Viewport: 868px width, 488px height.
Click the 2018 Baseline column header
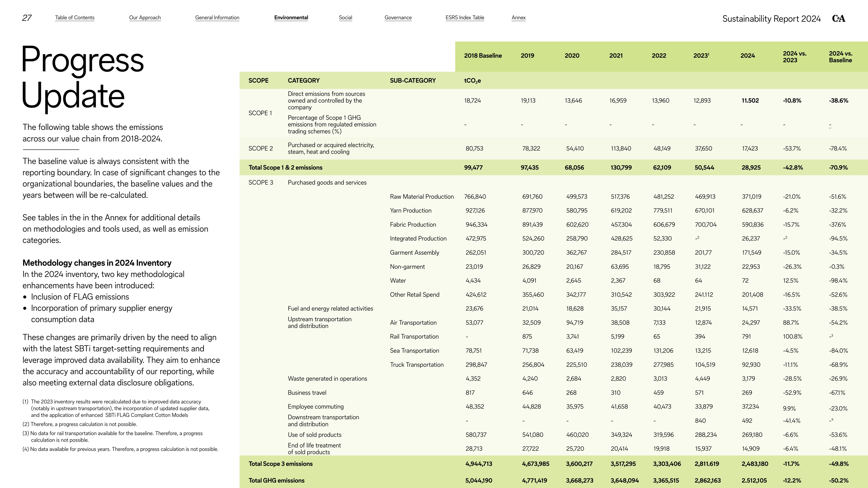click(483, 56)
